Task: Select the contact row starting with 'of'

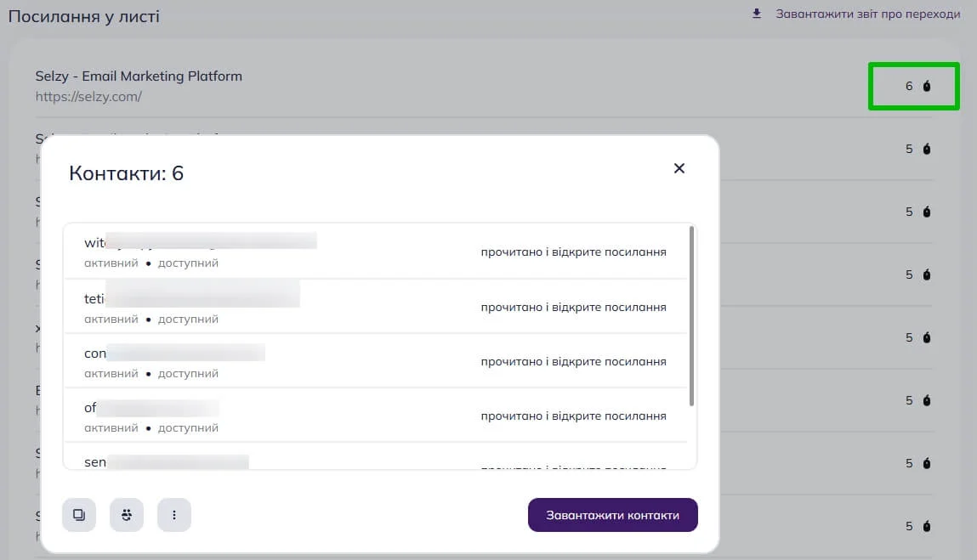Action: point(376,416)
